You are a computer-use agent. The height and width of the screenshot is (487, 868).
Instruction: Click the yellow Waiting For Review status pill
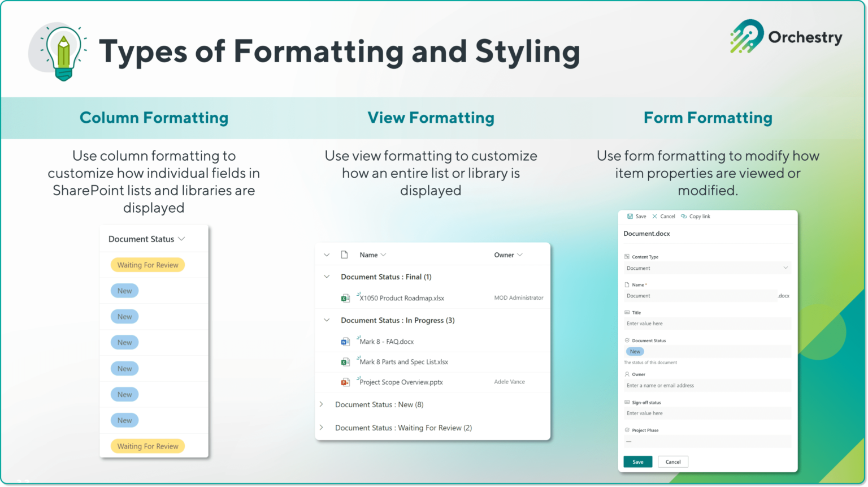click(x=147, y=264)
